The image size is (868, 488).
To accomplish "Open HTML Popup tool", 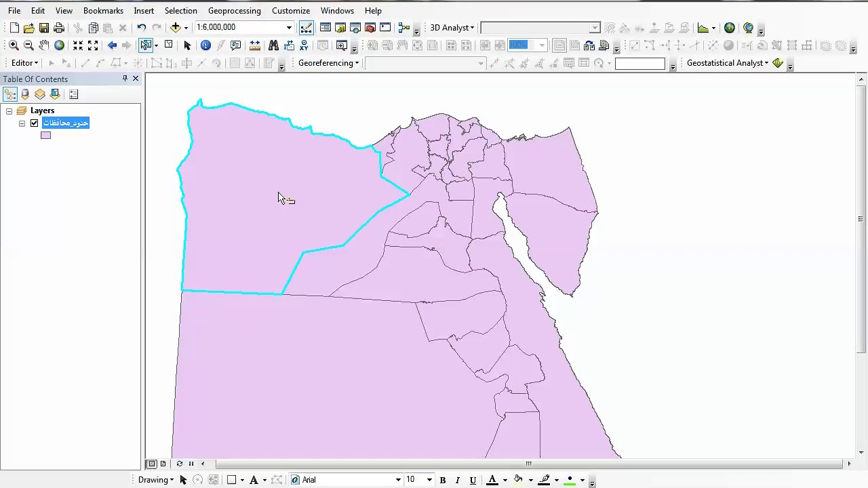I will click(235, 45).
